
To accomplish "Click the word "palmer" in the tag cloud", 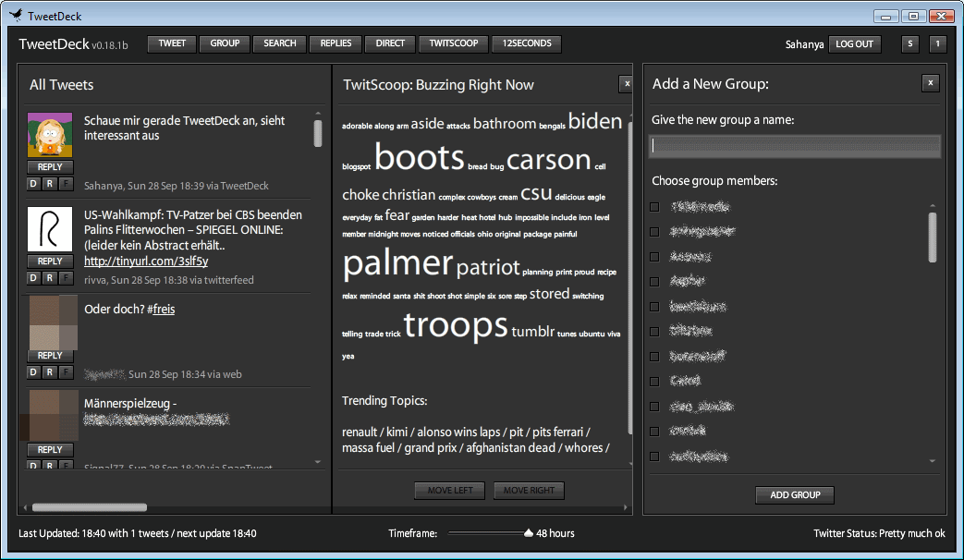I will coord(397,263).
